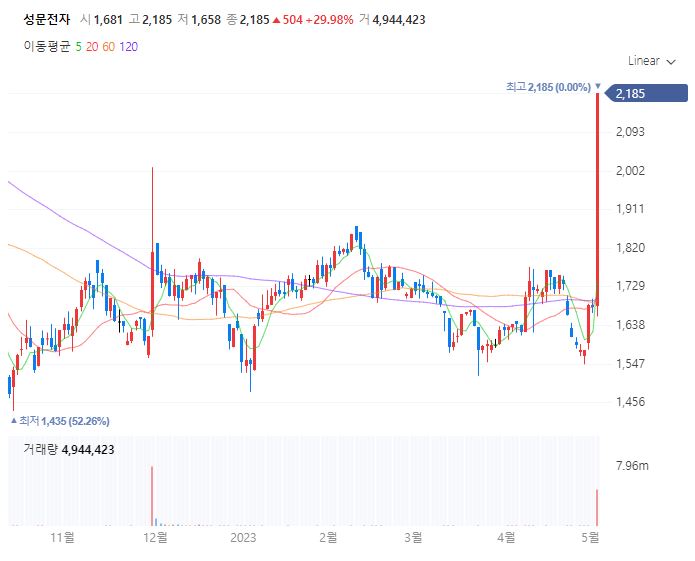Click the 2,093 price axis label

tap(630, 132)
